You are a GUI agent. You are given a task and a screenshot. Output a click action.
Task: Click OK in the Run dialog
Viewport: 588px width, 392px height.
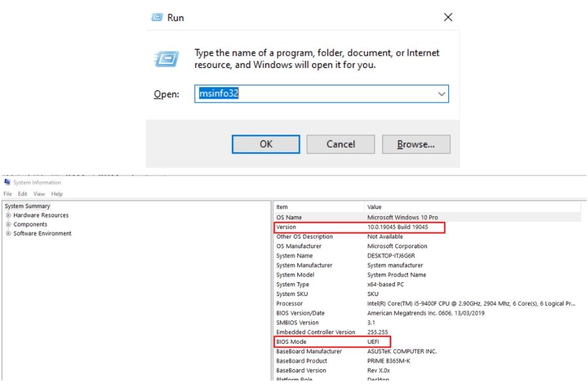coord(266,144)
